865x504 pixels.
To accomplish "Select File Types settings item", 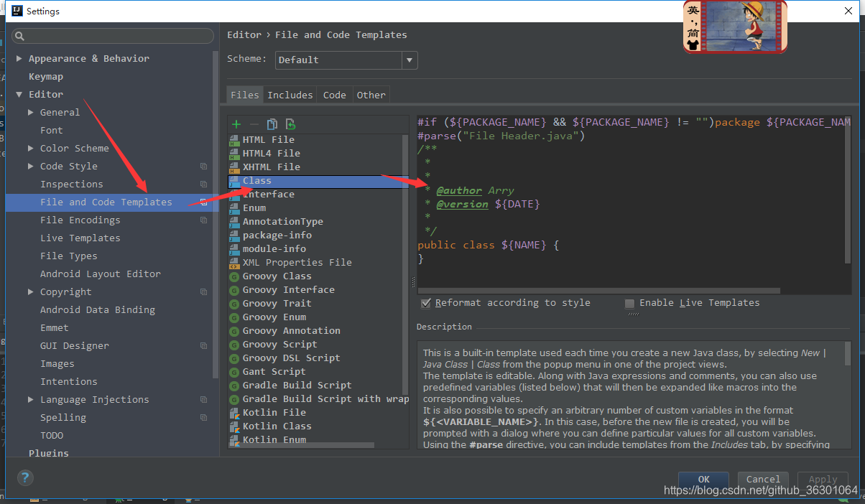I will (69, 256).
